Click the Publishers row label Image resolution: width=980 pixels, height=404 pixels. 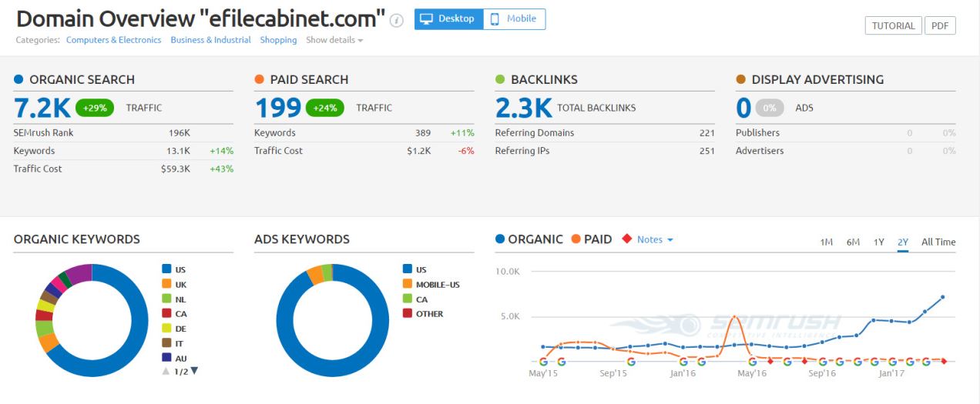point(757,133)
